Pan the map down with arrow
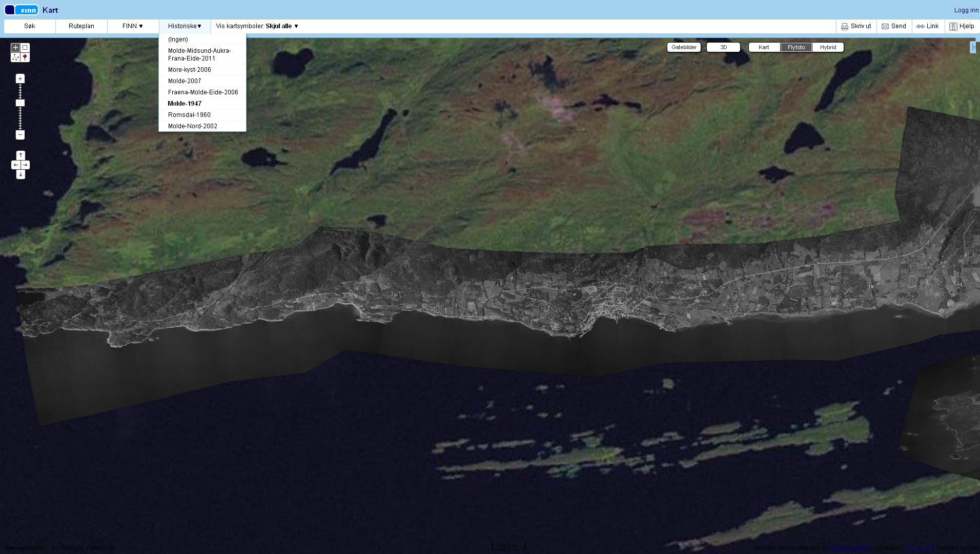 coord(21,174)
